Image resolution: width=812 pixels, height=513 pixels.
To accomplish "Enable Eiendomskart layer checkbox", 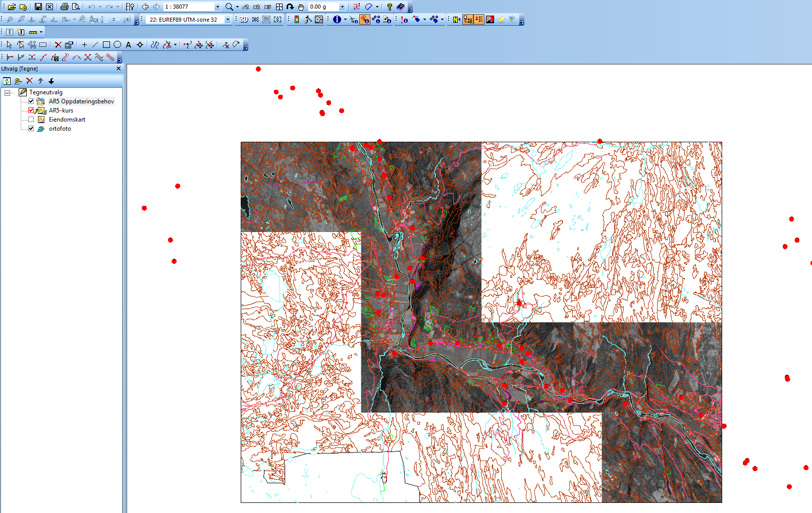I will (31, 119).
